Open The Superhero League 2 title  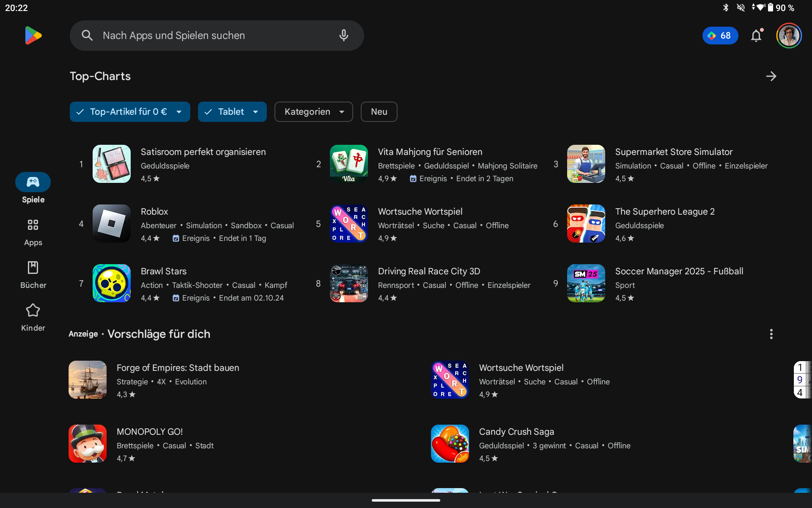[x=665, y=212]
